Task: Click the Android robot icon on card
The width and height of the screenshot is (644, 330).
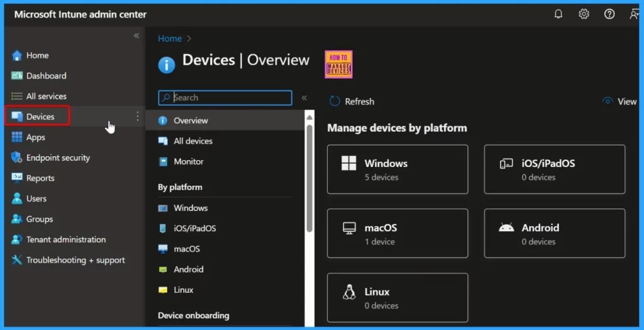Action: click(506, 227)
